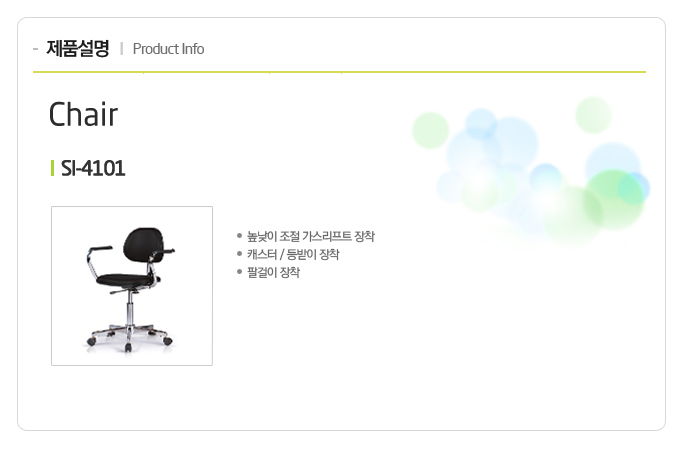Image resolution: width=685 pixels, height=473 pixels.
Task: Click the dash icon before 제품설명
Action: click(x=35, y=49)
